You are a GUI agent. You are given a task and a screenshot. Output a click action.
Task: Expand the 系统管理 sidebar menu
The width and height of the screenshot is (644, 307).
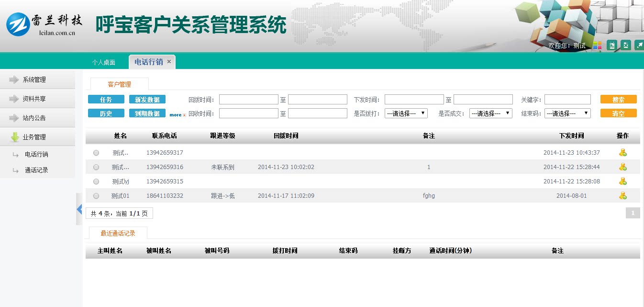[x=34, y=80]
